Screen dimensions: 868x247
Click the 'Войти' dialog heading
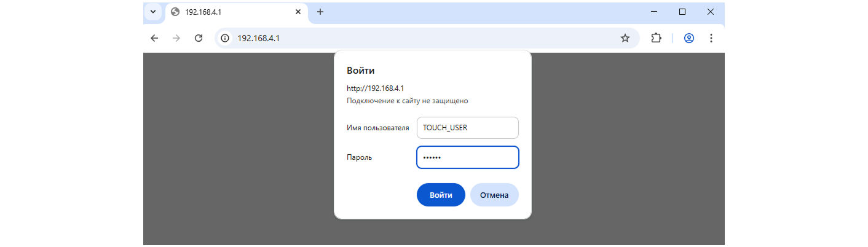click(x=360, y=71)
